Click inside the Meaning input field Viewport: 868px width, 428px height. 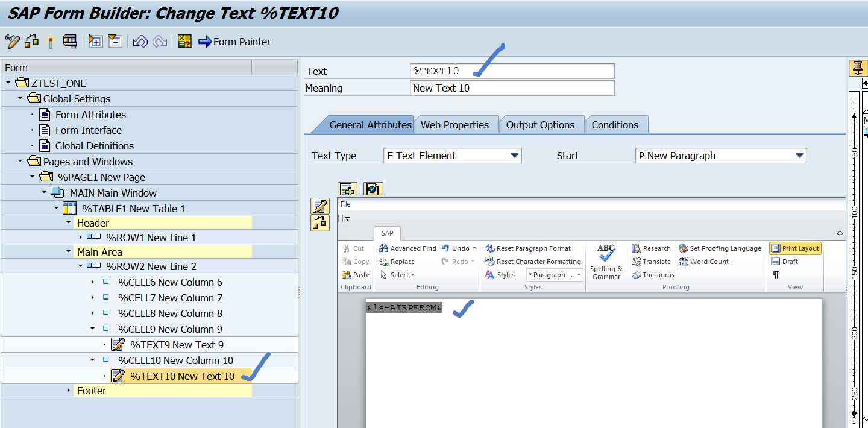(512, 88)
